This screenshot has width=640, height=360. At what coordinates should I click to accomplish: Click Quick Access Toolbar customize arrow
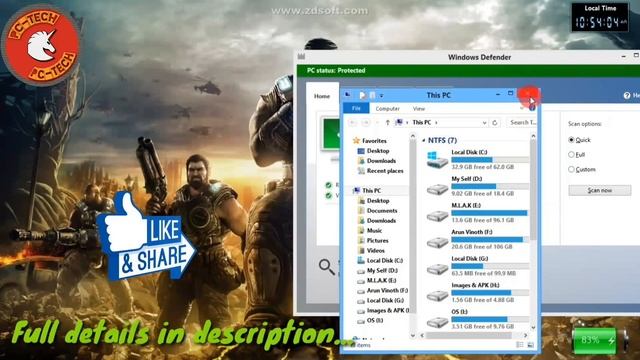click(x=381, y=96)
